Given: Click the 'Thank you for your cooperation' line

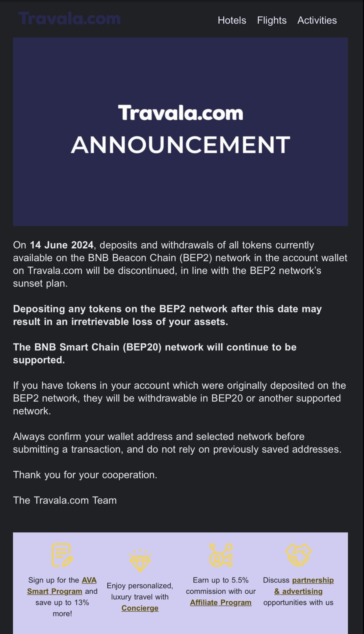Looking at the screenshot, I should tap(85, 475).
